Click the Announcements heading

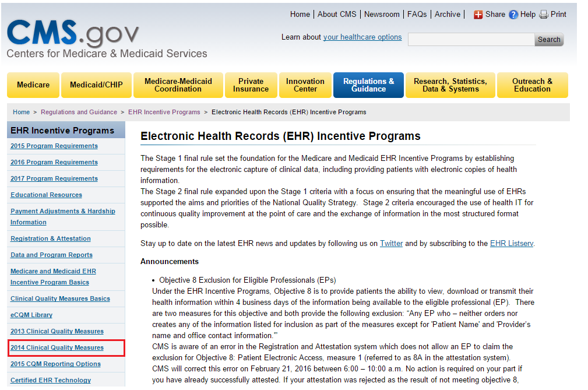170,261
